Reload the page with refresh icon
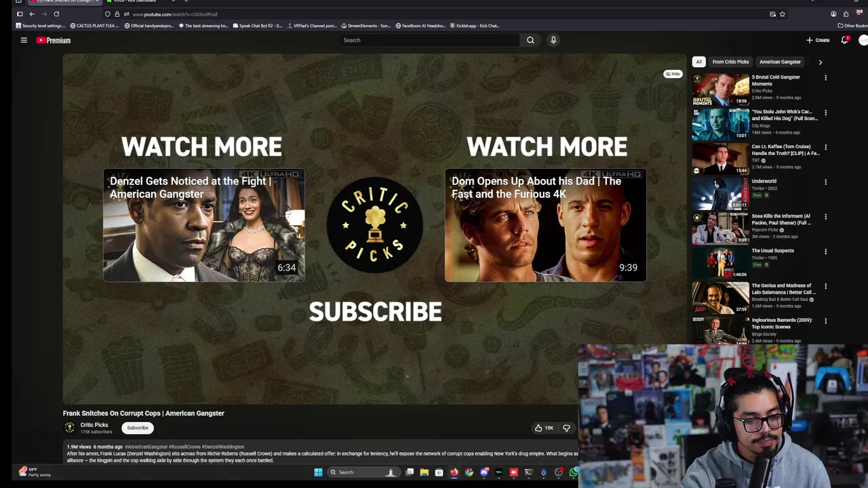The image size is (868, 488). (56, 14)
